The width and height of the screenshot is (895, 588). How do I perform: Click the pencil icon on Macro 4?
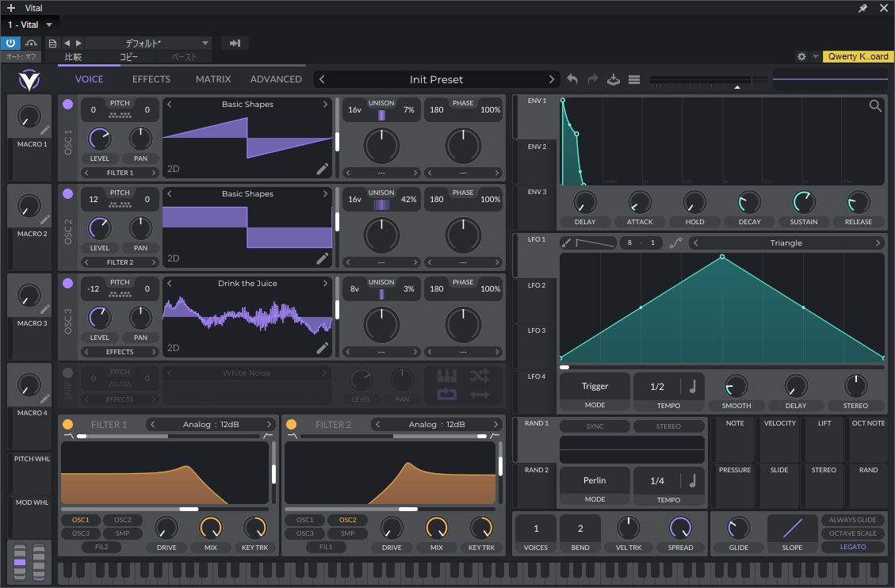45,399
